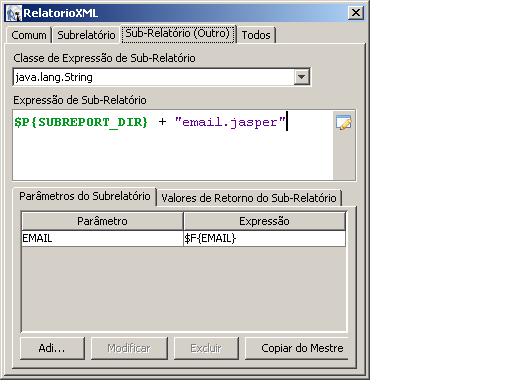This screenshot has width=512, height=384.
Task: Open the Parâmetros do Subrelatório tab
Action: point(85,196)
